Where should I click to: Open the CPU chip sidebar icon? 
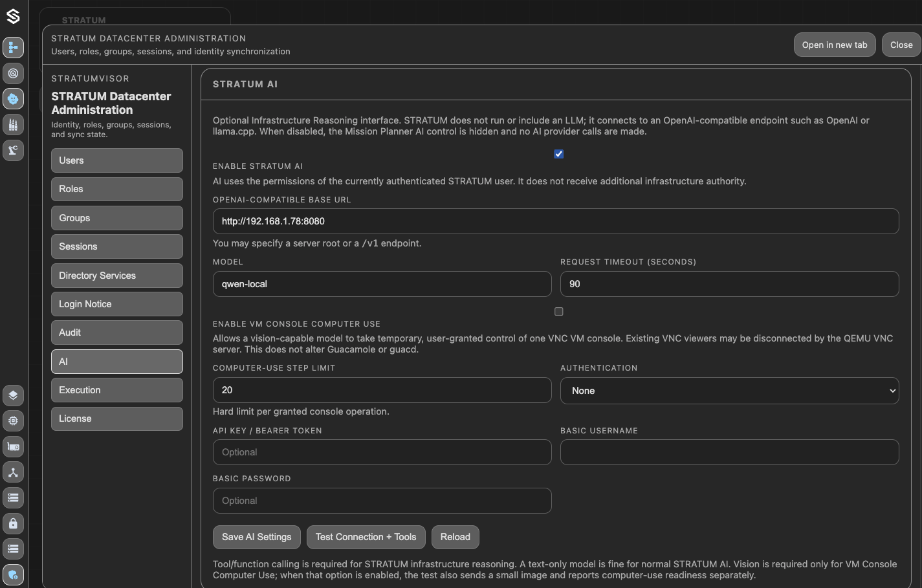pyautogui.click(x=13, y=420)
